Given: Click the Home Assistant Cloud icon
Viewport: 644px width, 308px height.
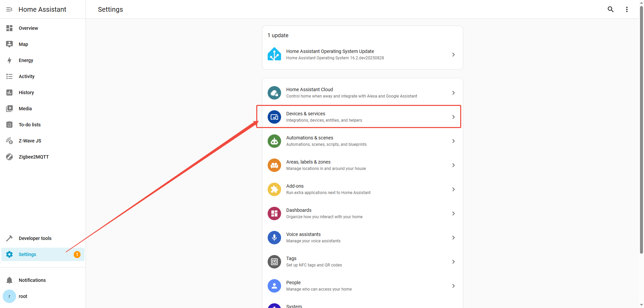Looking at the screenshot, I should 274,93.
